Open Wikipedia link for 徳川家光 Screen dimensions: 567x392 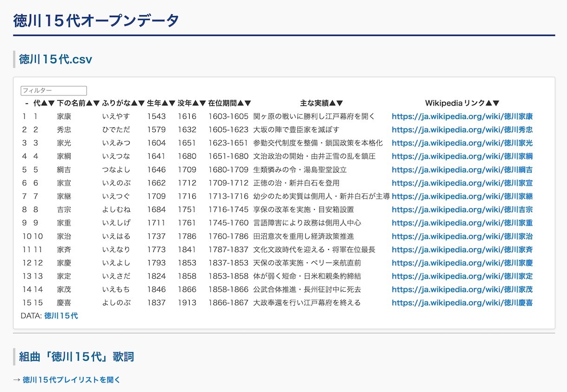coord(462,143)
